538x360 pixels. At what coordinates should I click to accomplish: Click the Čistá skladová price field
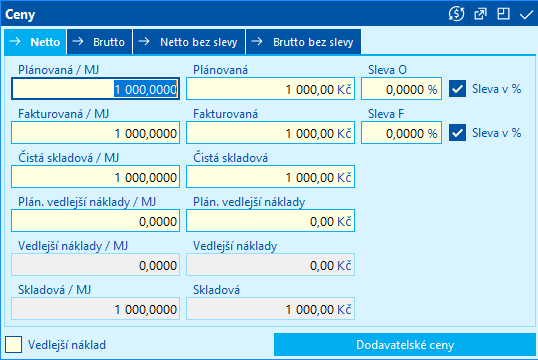[270, 177]
